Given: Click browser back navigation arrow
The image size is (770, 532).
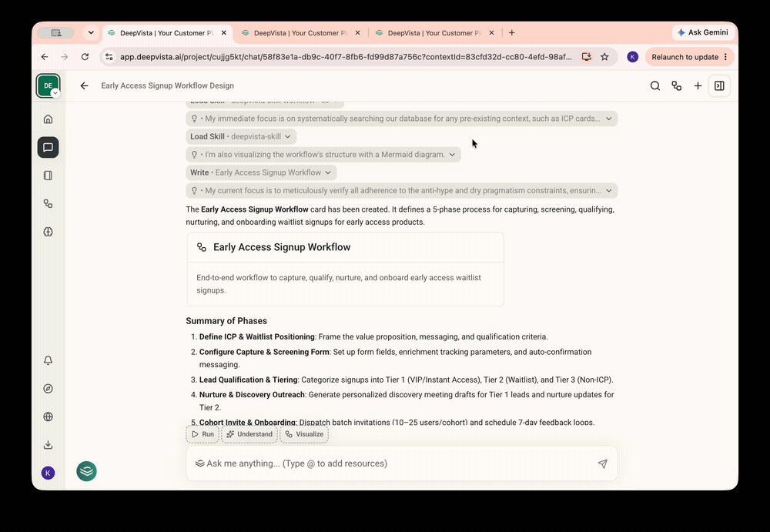Looking at the screenshot, I should (x=45, y=57).
